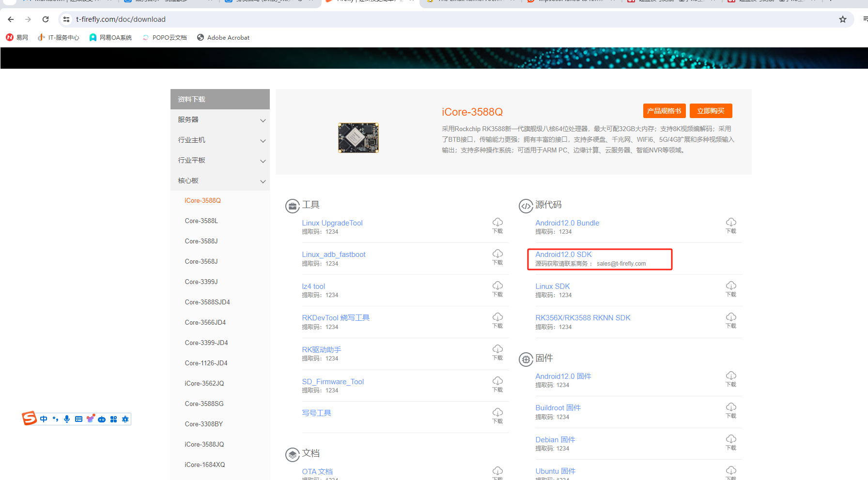Screen dimensions: 868x480
Task: Click the 立即购买 purchase button
Action: click(711, 111)
